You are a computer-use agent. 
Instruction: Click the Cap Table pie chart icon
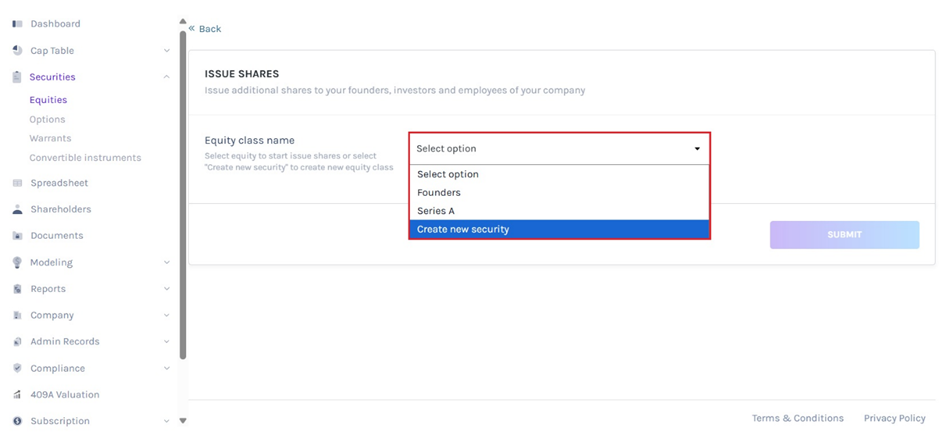[17, 50]
